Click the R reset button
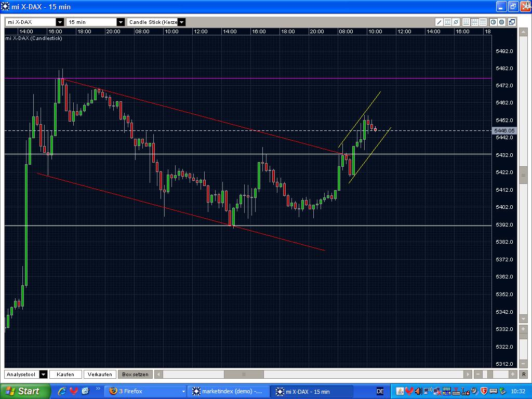This screenshot has height=399, width=532. pyautogui.click(x=524, y=374)
